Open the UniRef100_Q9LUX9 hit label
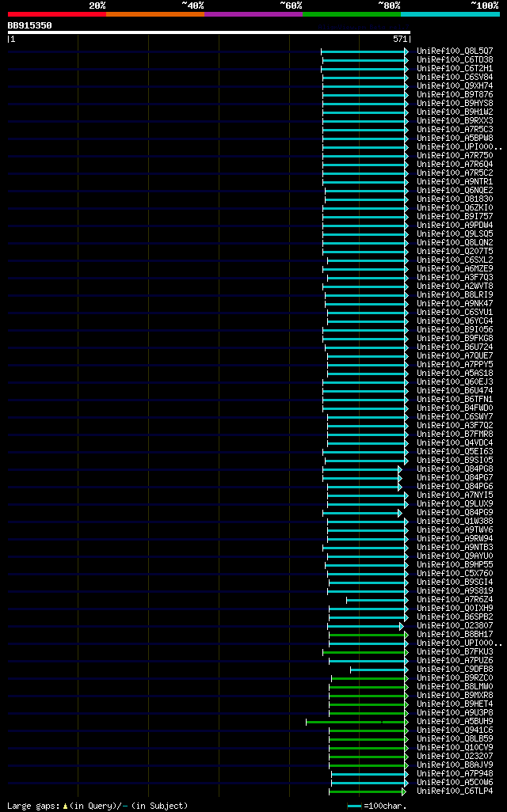507x812 pixels. tap(456, 504)
